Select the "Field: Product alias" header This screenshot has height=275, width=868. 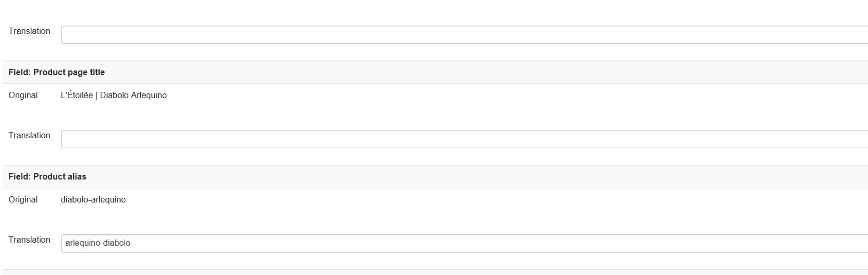[47, 177]
